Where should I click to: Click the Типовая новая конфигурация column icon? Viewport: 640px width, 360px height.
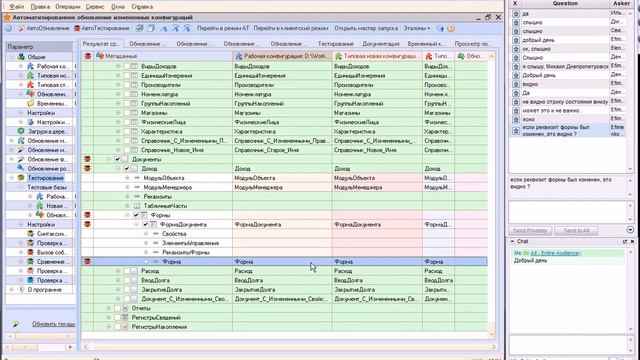(x=338, y=56)
